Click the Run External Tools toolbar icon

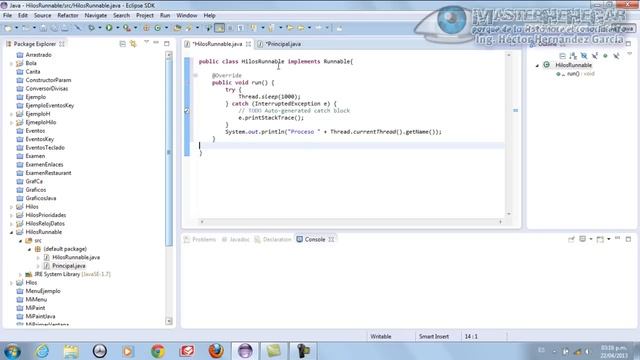[127, 28]
